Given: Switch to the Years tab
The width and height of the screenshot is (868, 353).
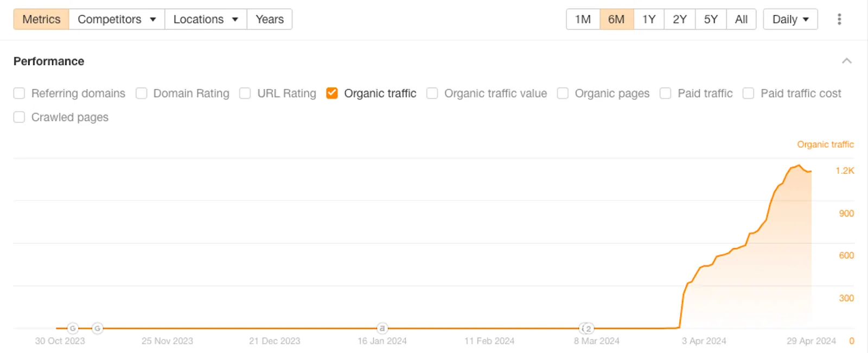Looking at the screenshot, I should pyautogui.click(x=270, y=20).
